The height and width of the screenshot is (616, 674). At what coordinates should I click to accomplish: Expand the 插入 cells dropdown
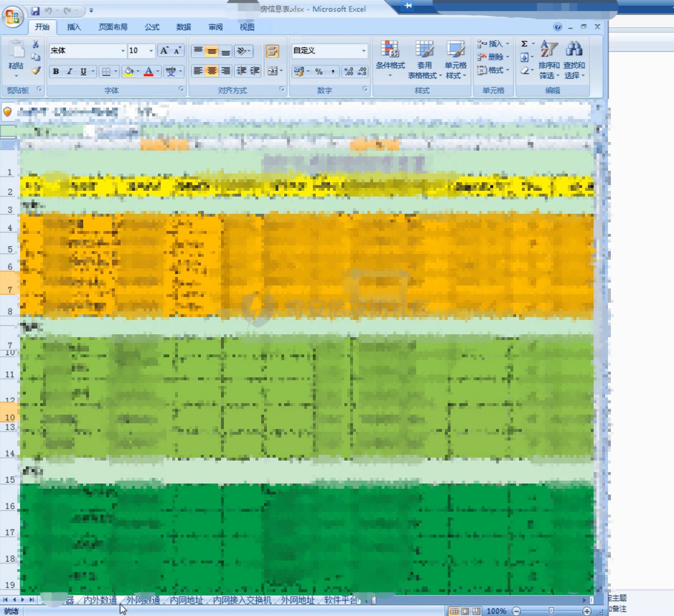click(x=508, y=44)
